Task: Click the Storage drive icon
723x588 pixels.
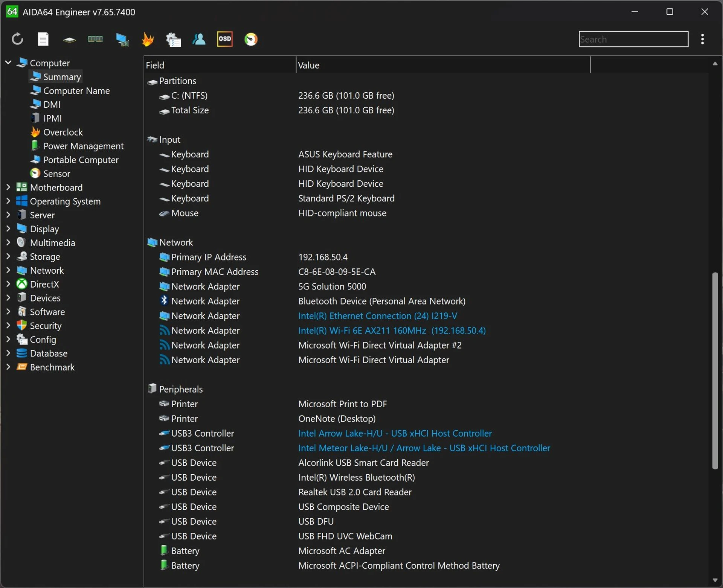Action: tap(22, 256)
